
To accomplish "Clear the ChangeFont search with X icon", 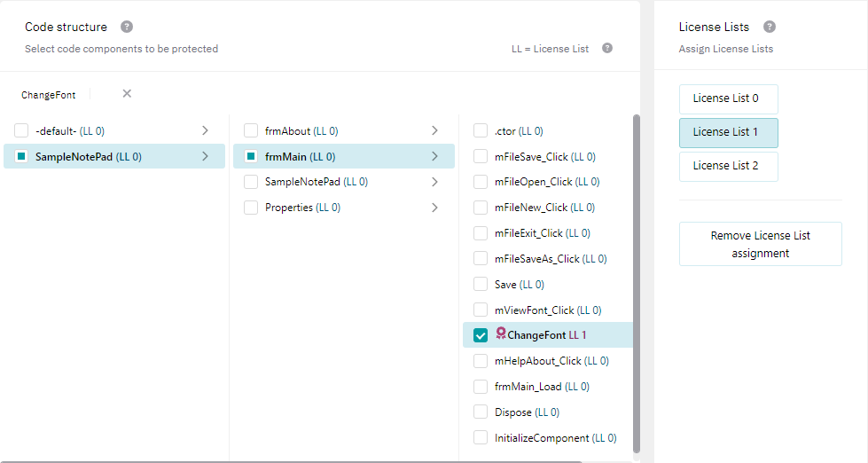I will [127, 94].
